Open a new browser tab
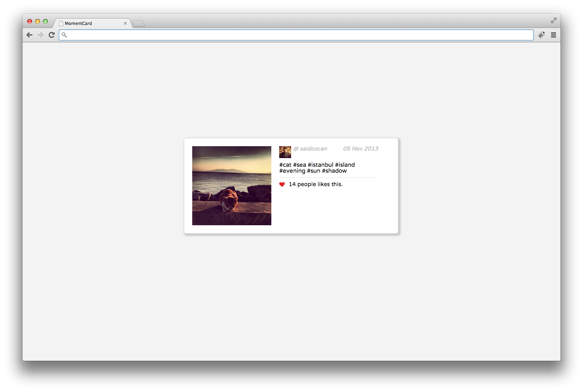The image size is (583, 392). 138,23
